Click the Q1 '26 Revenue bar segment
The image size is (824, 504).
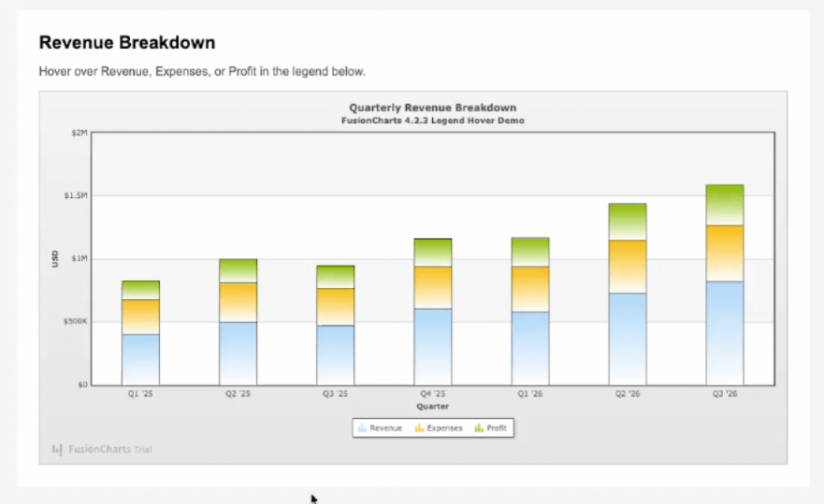[530, 349]
